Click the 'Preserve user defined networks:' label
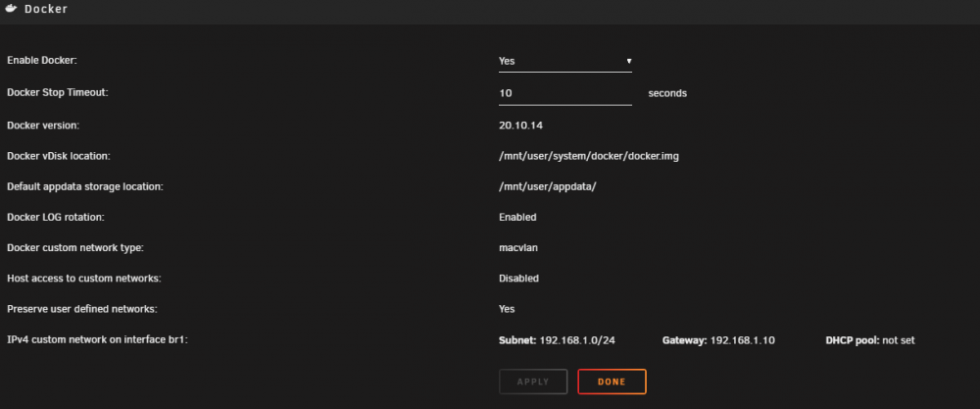 click(82, 309)
